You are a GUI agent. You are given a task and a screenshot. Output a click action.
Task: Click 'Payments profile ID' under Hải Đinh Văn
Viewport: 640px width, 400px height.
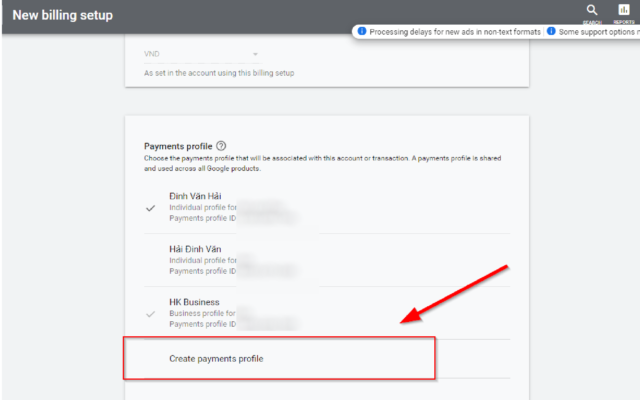point(202,271)
